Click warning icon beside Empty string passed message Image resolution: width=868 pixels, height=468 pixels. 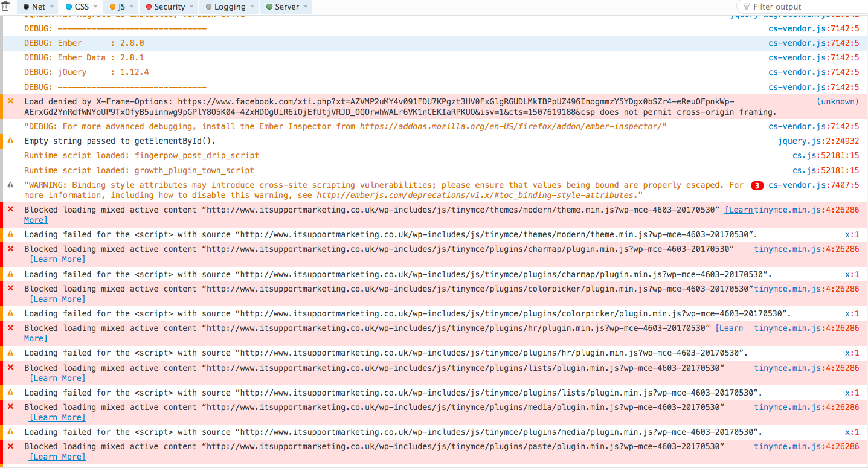point(10,141)
